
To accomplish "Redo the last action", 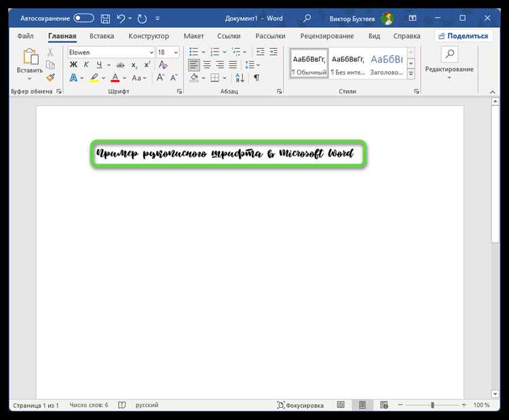I will pos(142,18).
